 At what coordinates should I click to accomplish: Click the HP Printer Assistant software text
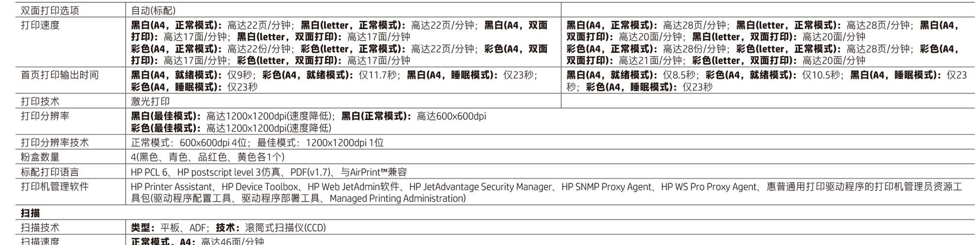(x=172, y=187)
